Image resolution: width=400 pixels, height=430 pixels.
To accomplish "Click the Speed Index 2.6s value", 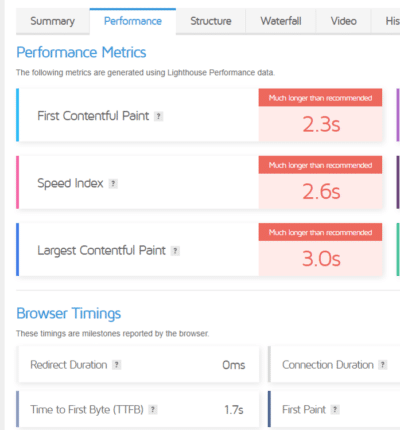I will [321, 192].
